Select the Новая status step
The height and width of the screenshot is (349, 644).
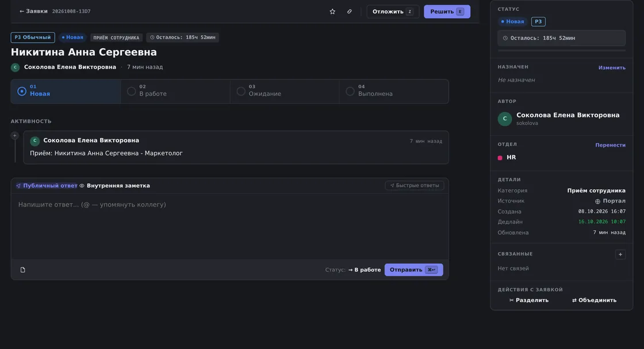pos(66,91)
